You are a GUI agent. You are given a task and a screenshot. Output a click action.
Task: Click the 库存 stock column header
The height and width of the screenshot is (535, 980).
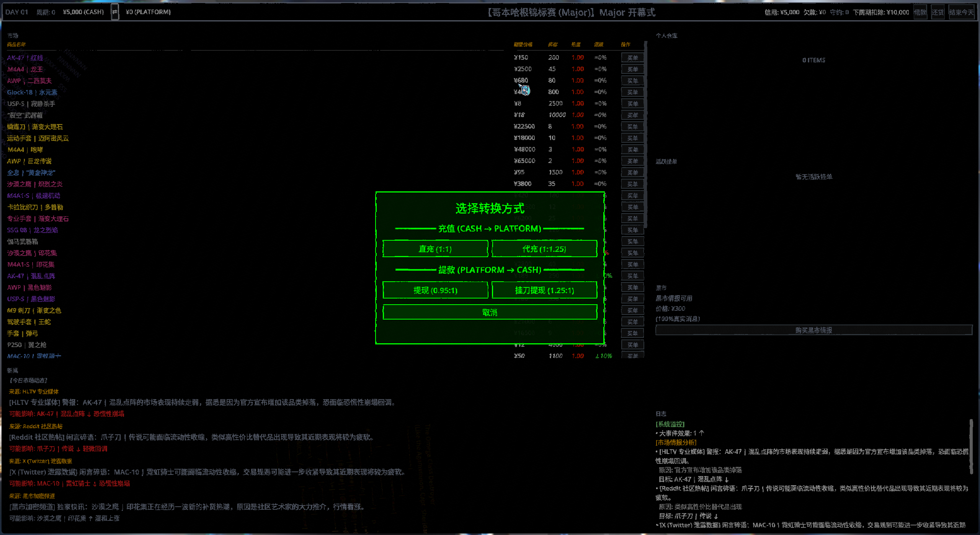click(553, 44)
